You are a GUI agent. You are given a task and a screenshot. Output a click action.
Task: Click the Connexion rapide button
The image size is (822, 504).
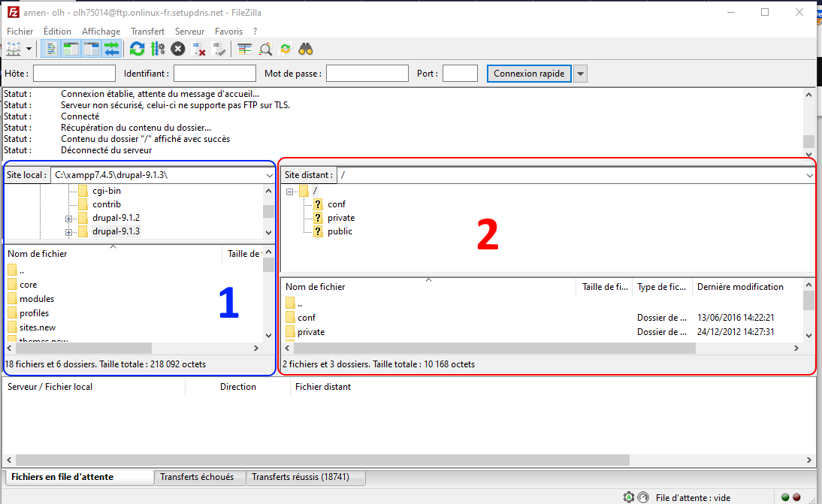[529, 74]
